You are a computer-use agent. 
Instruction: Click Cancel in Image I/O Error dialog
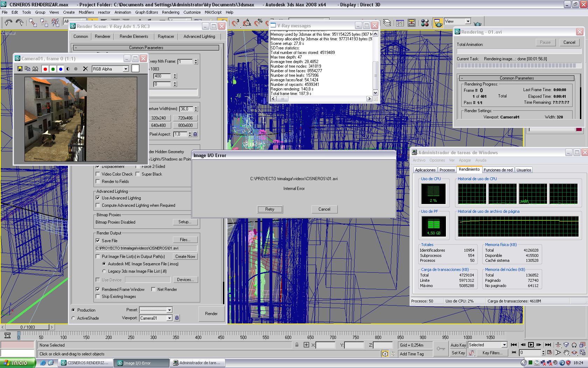324,209
